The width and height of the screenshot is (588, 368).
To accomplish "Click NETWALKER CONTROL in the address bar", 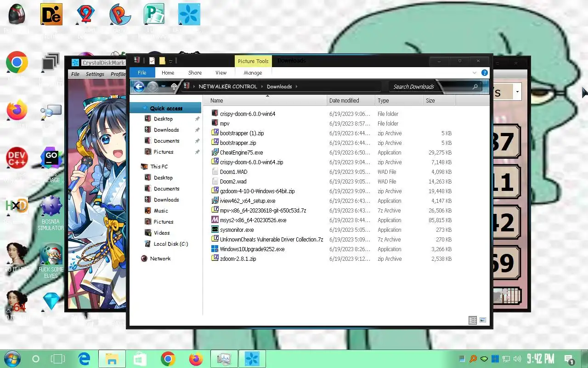I will 228,86.
